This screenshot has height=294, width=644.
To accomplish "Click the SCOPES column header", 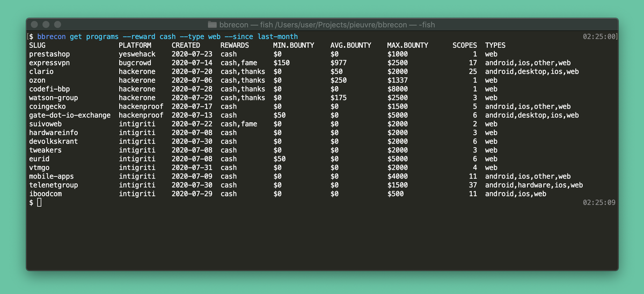I will point(465,45).
